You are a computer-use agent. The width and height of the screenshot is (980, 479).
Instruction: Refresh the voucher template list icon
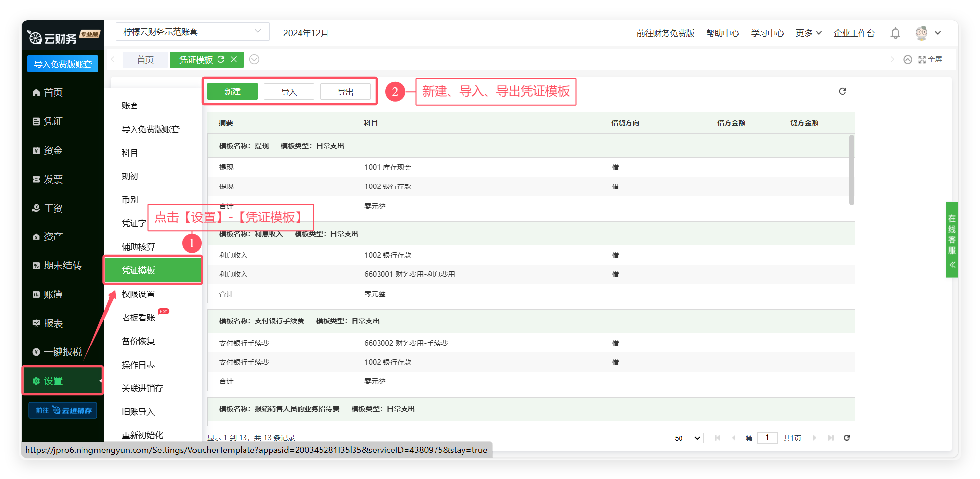coord(842,91)
